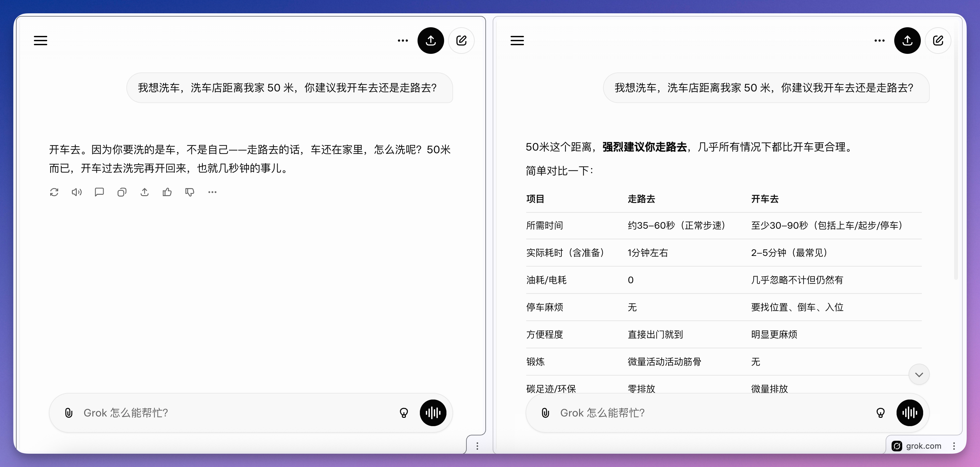Open the left panel hamburger menu
The image size is (980, 467).
point(40,41)
